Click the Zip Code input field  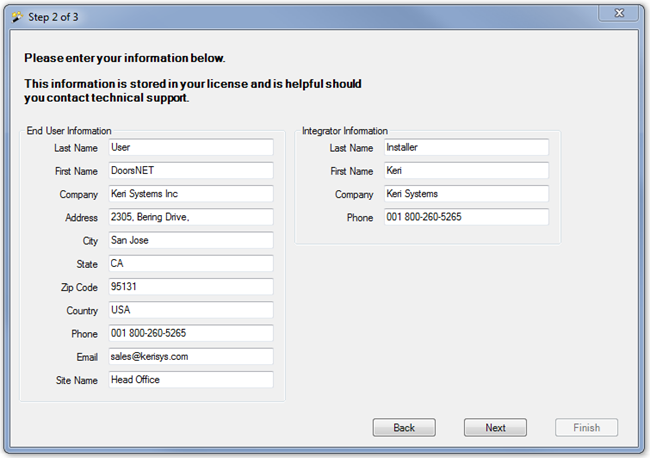pyautogui.click(x=190, y=287)
